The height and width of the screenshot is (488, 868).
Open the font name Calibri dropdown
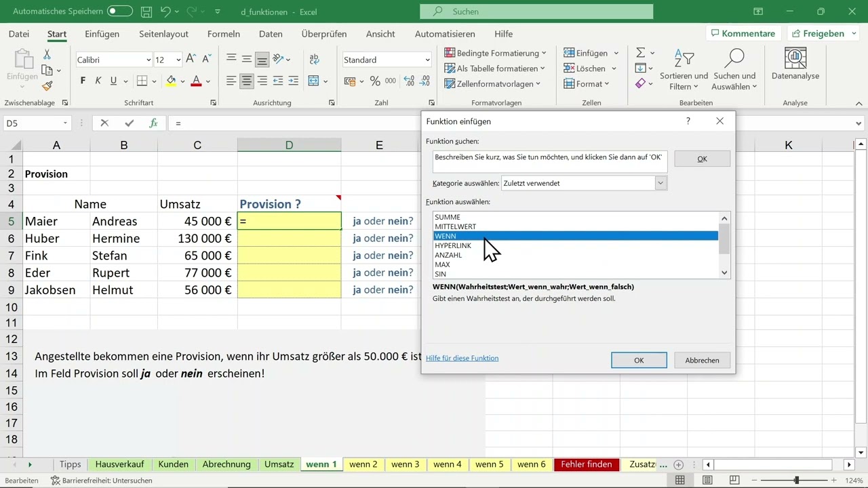point(149,60)
